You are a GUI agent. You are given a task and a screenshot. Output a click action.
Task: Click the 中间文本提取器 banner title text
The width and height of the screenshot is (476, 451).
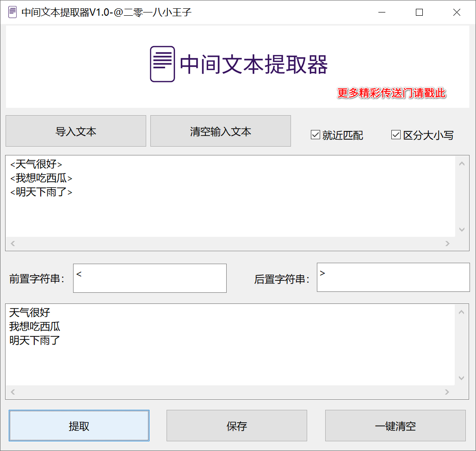pos(254,64)
